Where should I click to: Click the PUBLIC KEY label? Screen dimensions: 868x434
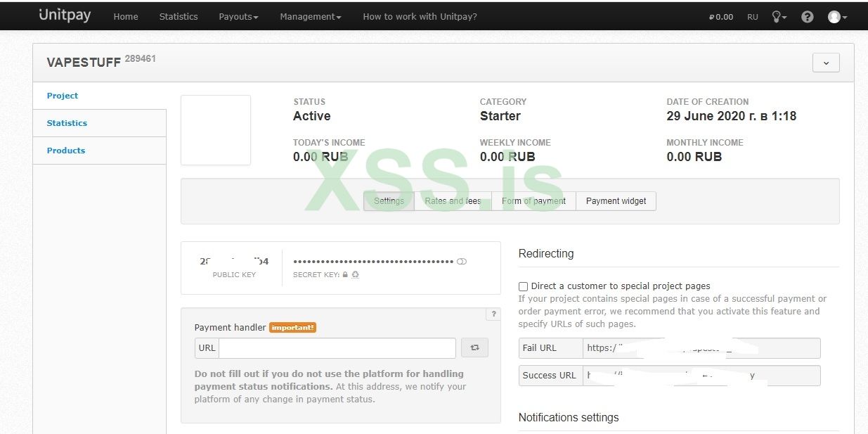coord(234,275)
